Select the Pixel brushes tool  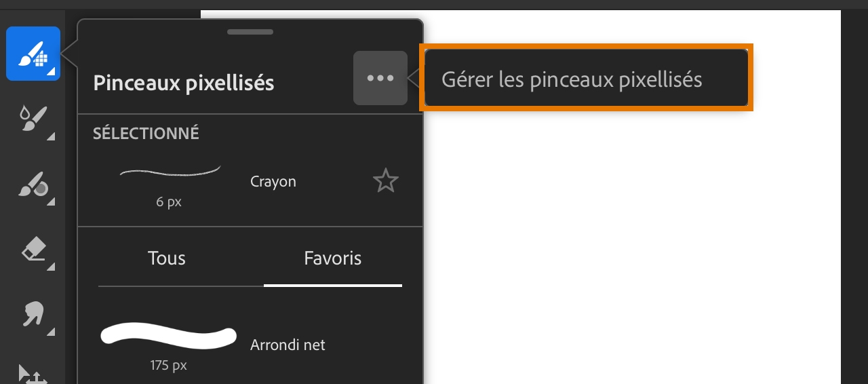coord(33,54)
